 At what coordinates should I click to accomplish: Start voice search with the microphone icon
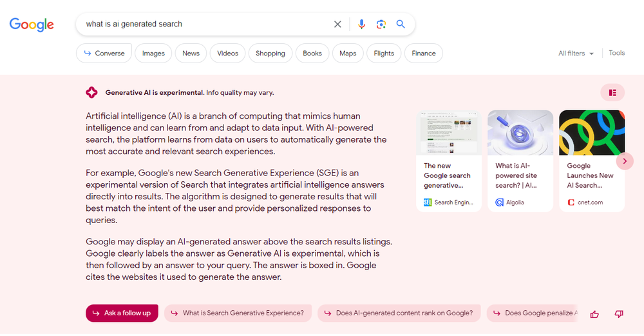click(361, 25)
